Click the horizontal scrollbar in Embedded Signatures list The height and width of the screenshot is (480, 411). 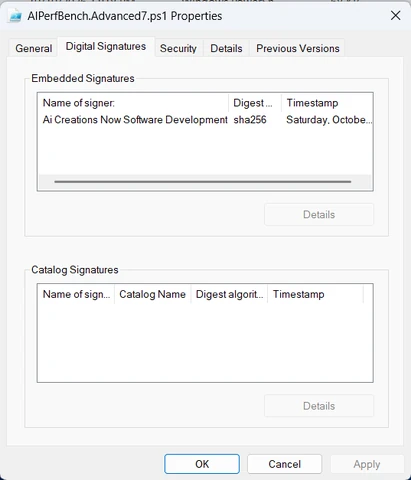[203, 182]
